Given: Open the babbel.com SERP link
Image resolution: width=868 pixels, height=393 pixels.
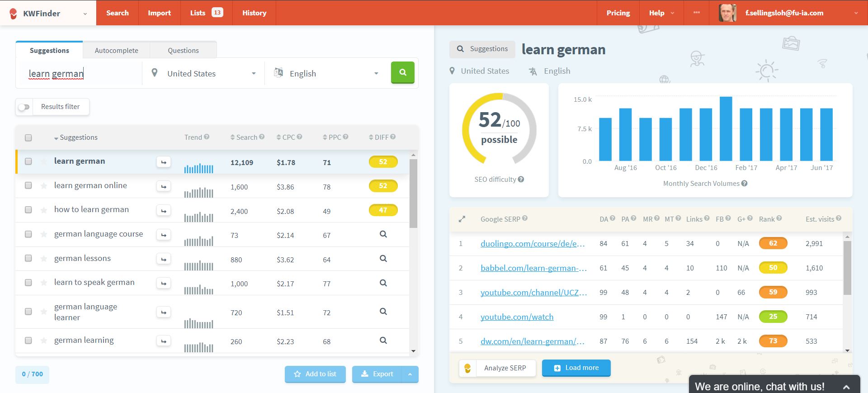Looking at the screenshot, I should click(x=533, y=268).
